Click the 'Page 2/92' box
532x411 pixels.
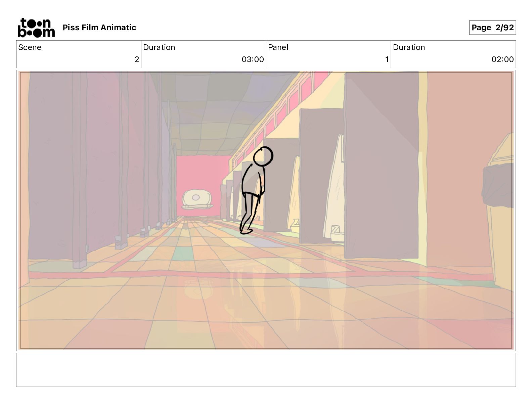tap(492, 28)
